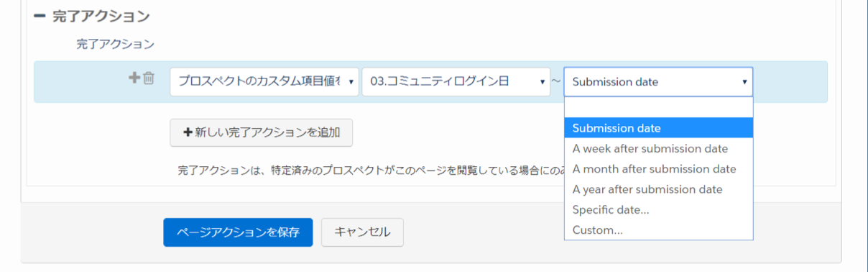Click the 完了アクション section heading
This screenshot has height=272, width=868.
pos(101,16)
